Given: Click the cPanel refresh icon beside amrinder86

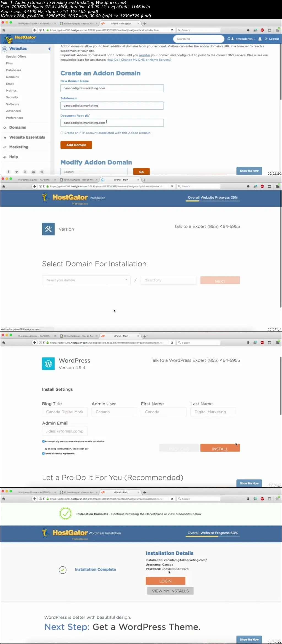Looking at the screenshot, I should pyautogui.click(x=229, y=39).
